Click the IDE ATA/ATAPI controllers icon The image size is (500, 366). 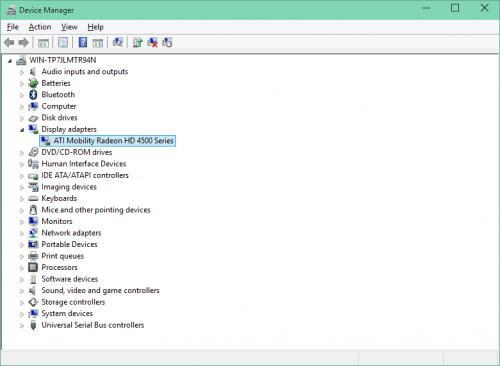pos(33,176)
